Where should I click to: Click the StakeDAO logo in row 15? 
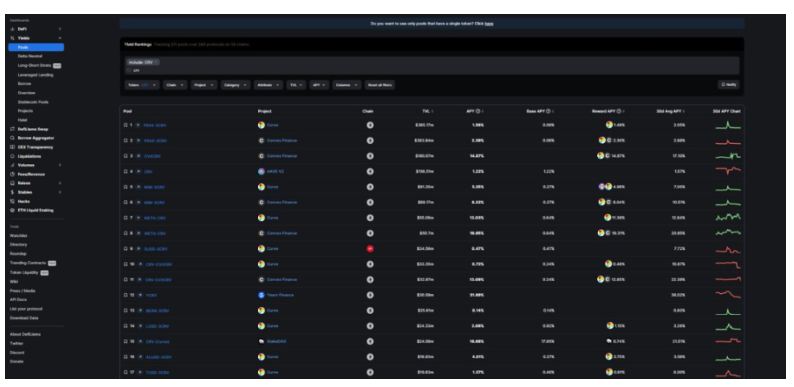click(x=261, y=341)
